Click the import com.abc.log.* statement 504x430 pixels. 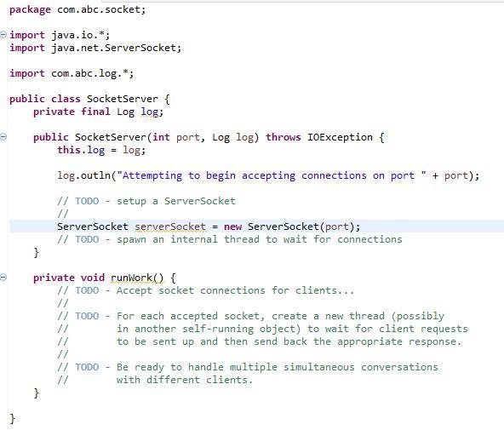(72, 73)
